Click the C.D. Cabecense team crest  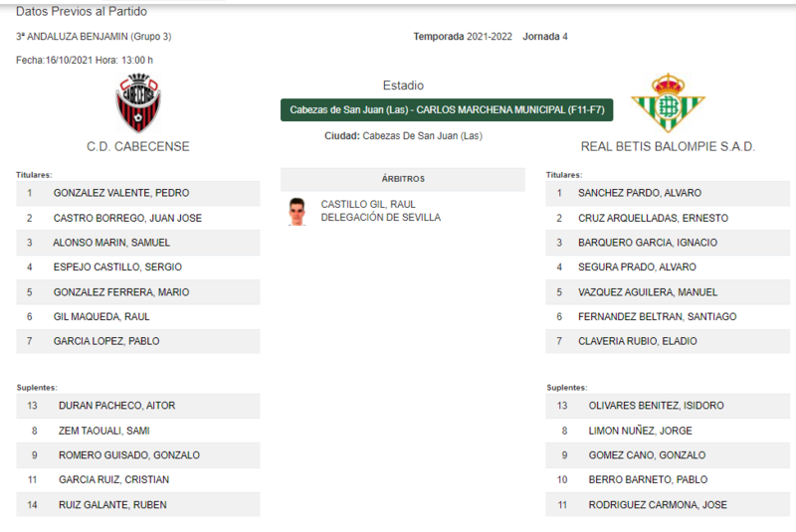pyautogui.click(x=138, y=103)
